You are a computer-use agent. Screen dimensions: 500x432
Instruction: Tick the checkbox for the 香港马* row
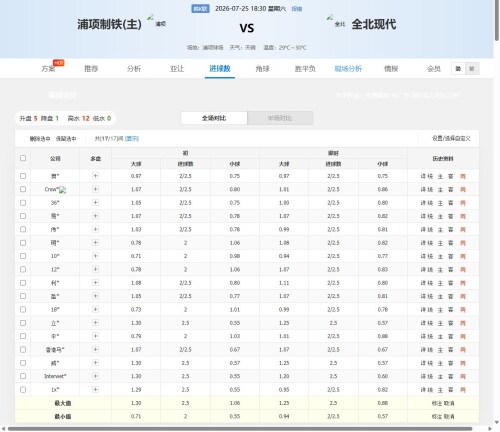pyautogui.click(x=23, y=349)
